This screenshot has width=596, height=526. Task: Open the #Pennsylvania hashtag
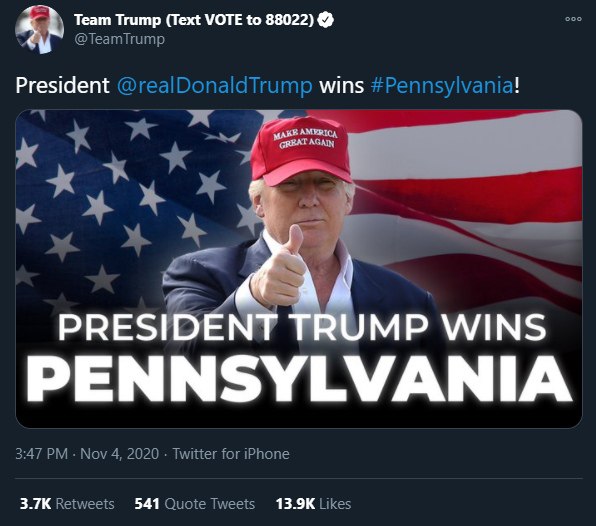coord(442,85)
